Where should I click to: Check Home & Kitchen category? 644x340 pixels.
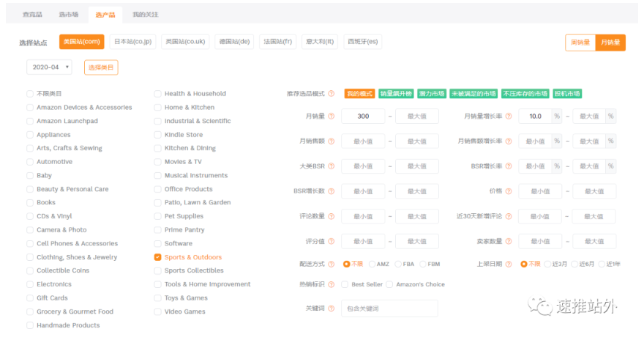(x=158, y=107)
